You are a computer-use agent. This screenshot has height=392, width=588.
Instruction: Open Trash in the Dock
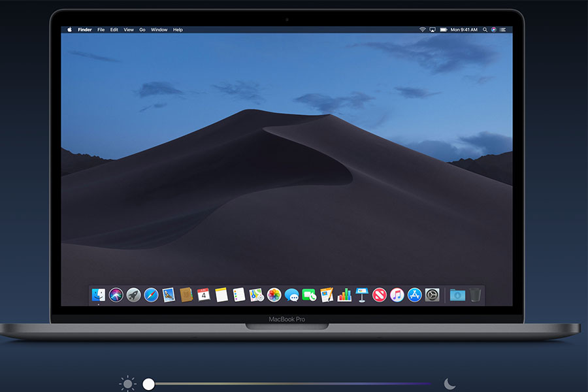tap(475, 295)
